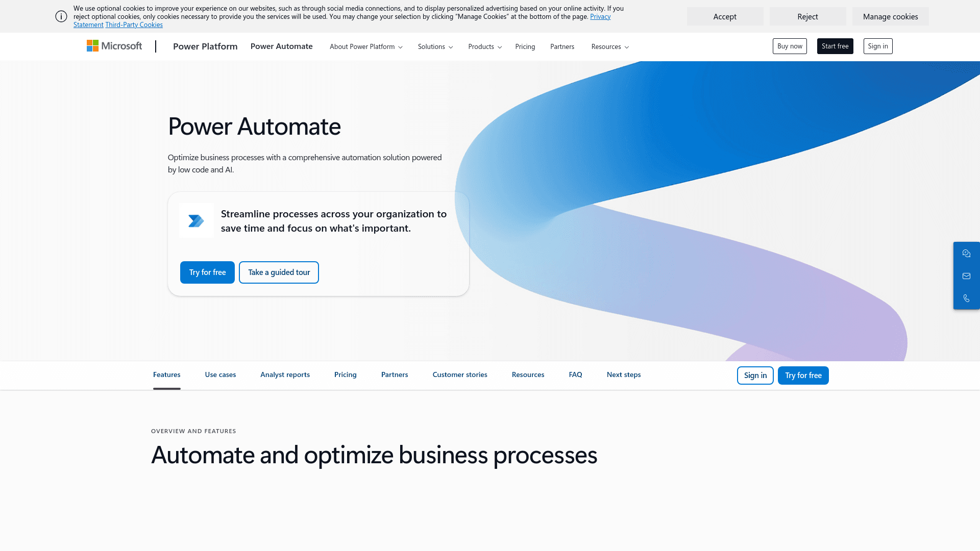Open the Third-Party Cookies link

(x=134, y=24)
